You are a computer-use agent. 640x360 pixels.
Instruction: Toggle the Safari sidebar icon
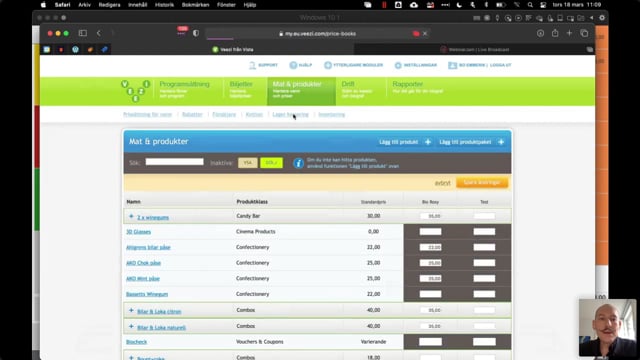click(83, 33)
